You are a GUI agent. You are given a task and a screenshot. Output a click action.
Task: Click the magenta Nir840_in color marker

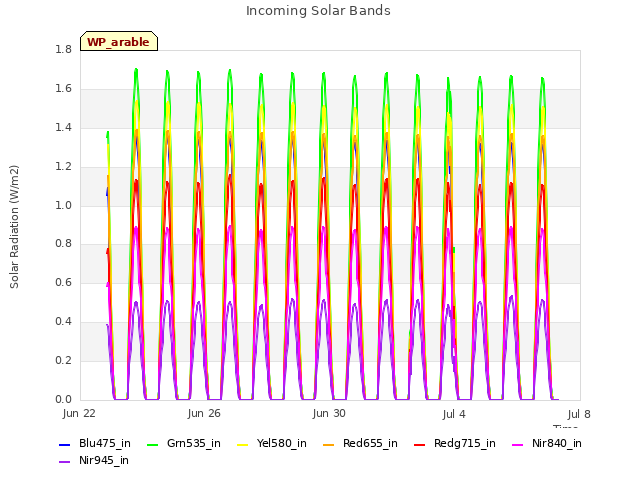pyautogui.click(x=518, y=444)
